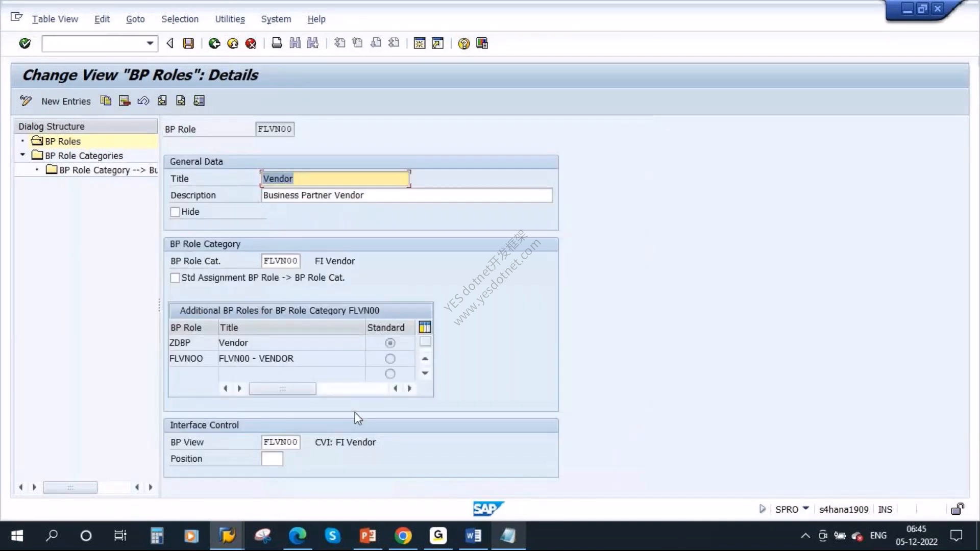
Task: Click the Copy As icon
Action: click(106, 101)
